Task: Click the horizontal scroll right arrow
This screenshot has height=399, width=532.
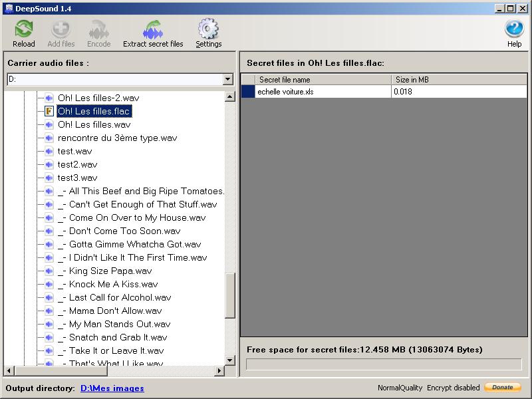Action: (x=219, y=371)
